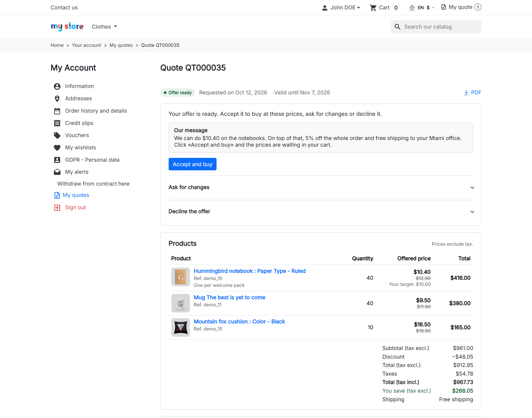Click the Information person icon in sidebar
Viewport: 532px width, 418px height.
point(57,86)
